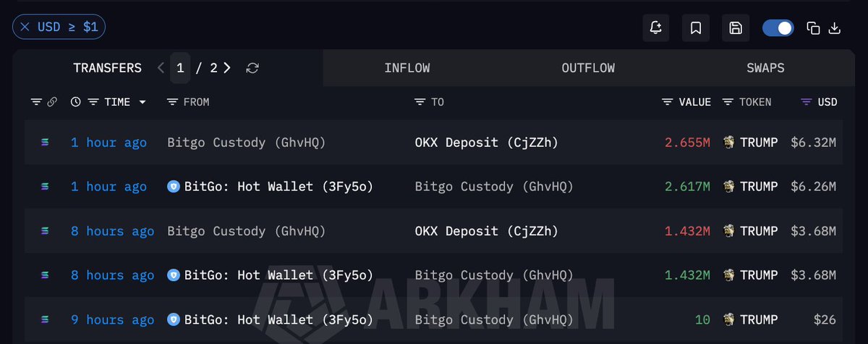Open Solana transaction icon in first row
Image resolution: width=868 pixels, height=344 pixels.
[x=46, y=143]
